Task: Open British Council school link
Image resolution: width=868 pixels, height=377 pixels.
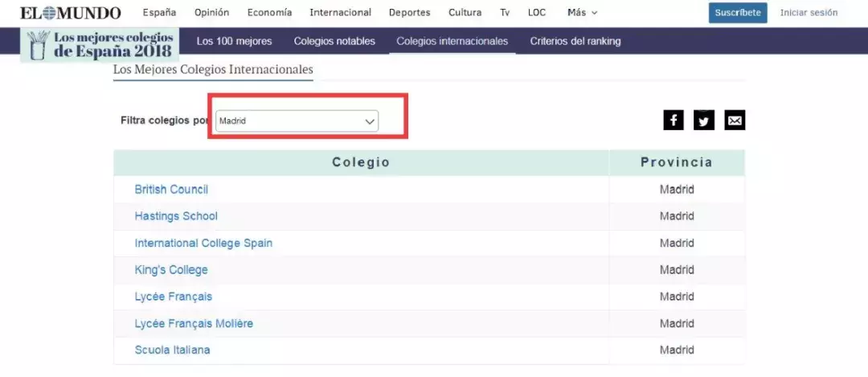Action: 172,190
